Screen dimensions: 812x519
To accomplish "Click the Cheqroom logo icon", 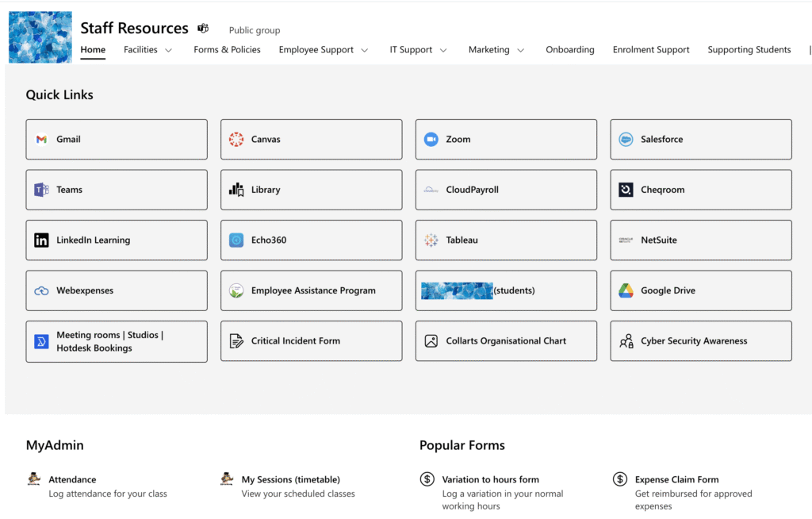I will point(626,190).
